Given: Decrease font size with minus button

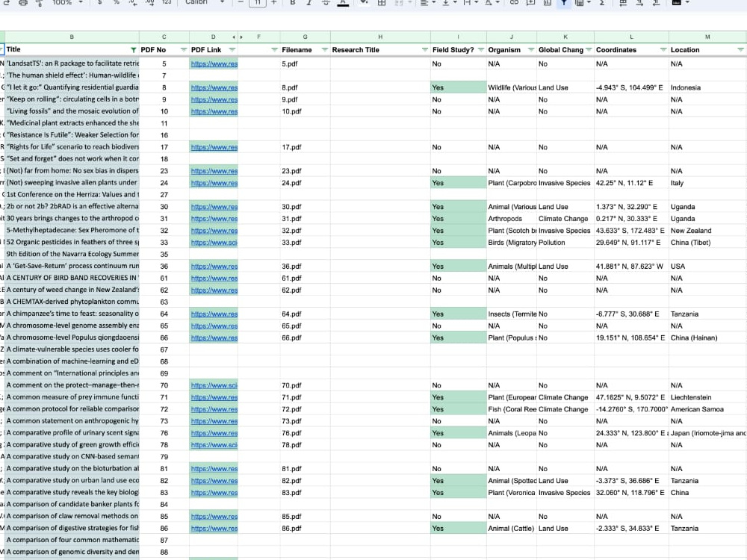Looking at the screenshot, I should pyautogui.click(x=241, y=3).
